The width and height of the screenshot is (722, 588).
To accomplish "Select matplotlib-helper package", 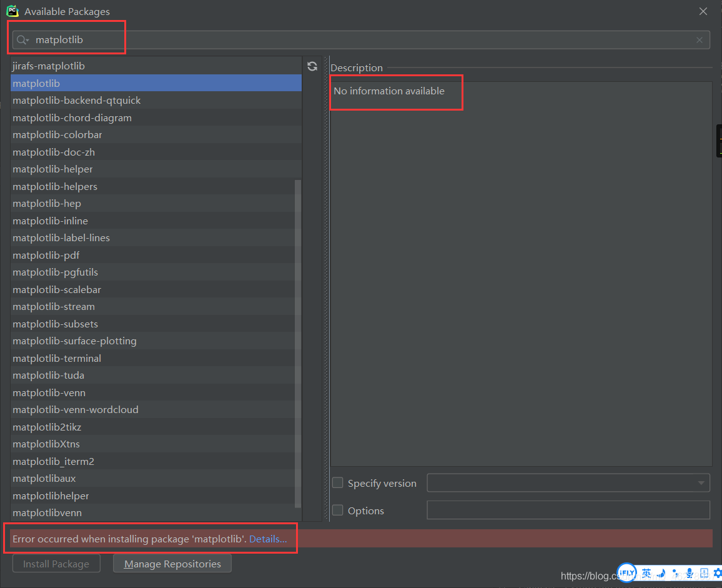I will 156,169.
